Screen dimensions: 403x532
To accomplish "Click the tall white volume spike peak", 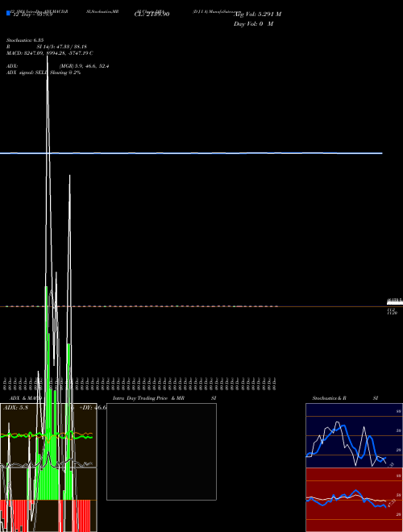I will point(48,58).
